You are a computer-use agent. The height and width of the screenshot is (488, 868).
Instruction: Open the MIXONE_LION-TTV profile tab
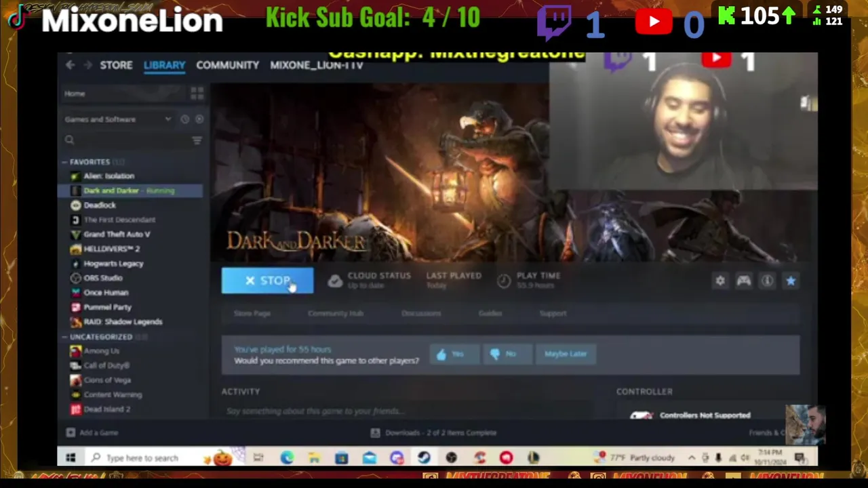tap(316, 65)
